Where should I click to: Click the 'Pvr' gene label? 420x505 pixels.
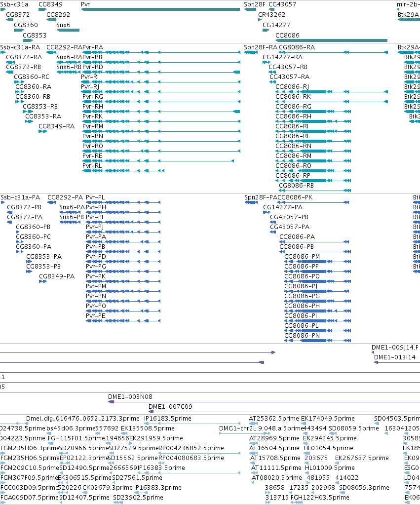(85, 4)
